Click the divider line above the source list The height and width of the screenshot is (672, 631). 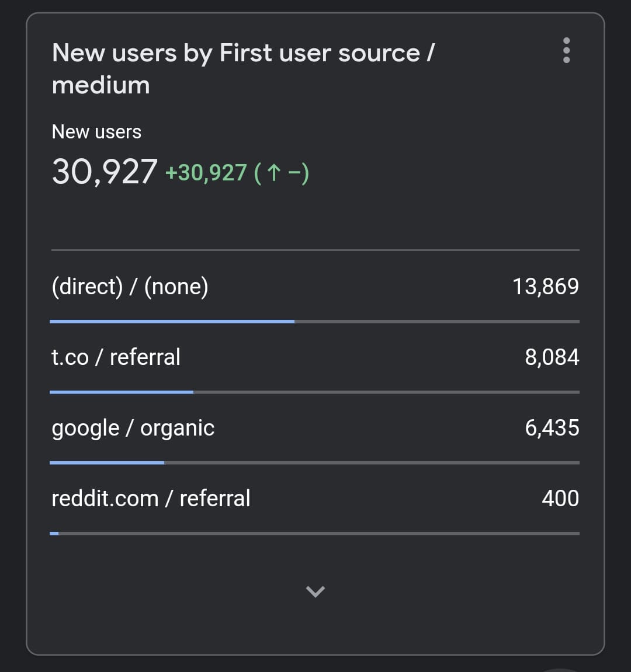click(x=315, y=250)
